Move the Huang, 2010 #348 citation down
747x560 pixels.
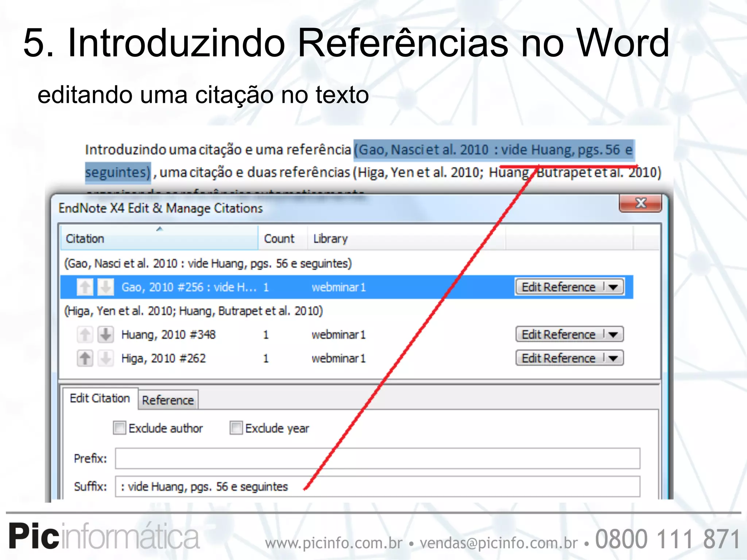coord(106,334)
